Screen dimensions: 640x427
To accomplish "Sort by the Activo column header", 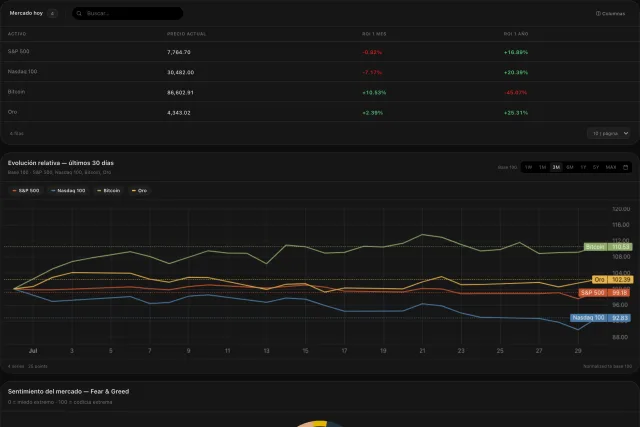I will tap(17, 34).
